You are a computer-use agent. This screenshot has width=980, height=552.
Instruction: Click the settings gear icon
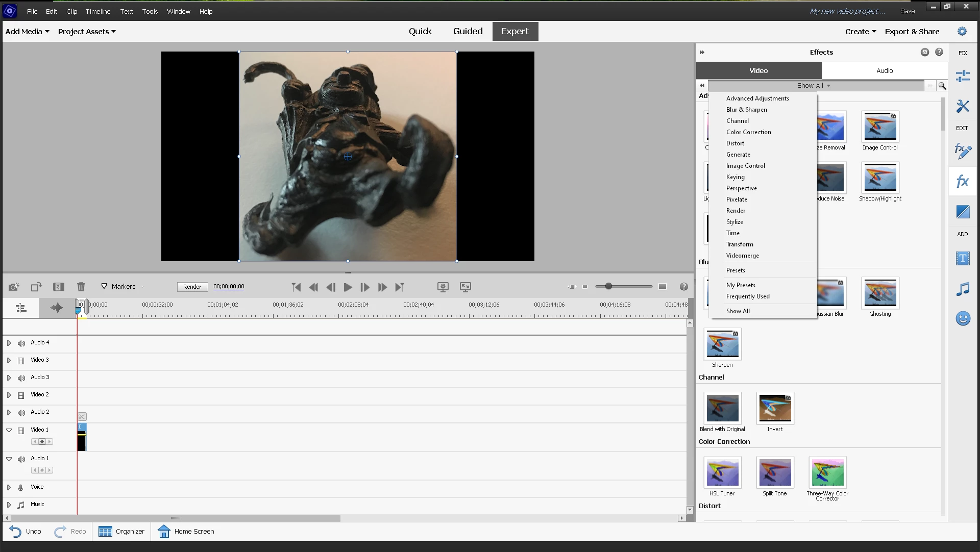pos(962,32)
